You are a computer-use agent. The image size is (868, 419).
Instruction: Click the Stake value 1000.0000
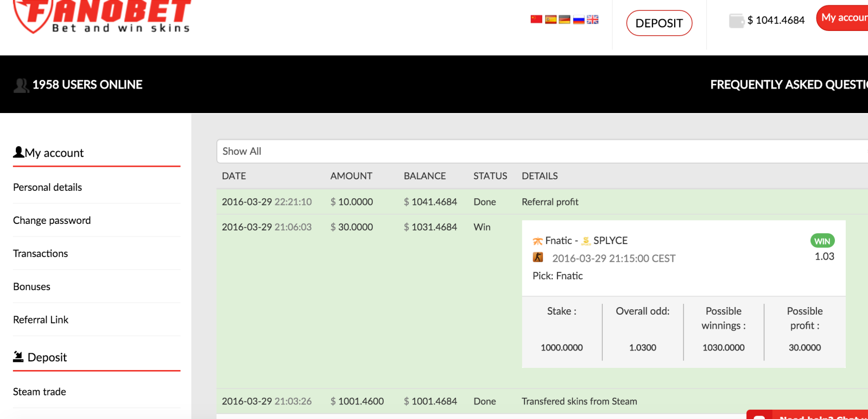tap(562, 348)
